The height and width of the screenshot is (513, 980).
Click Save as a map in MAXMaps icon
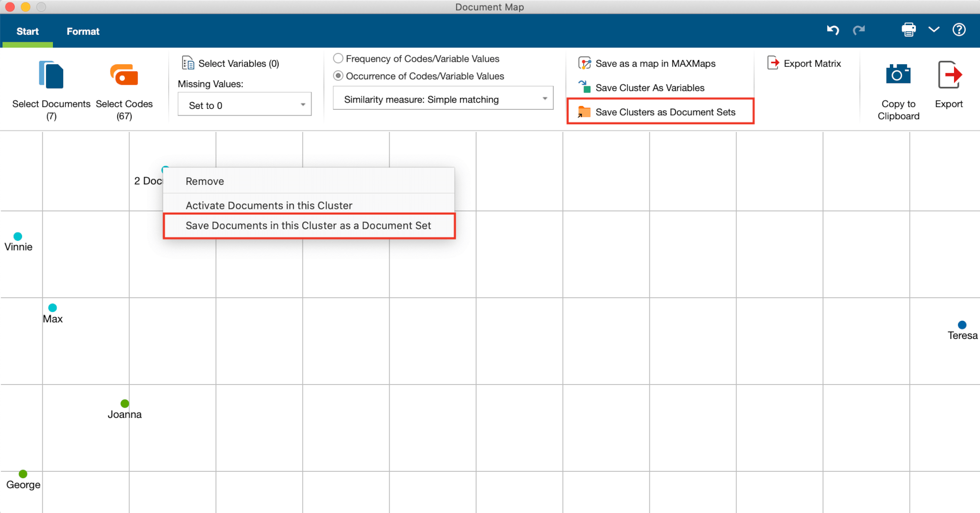[x=585, y=63]
